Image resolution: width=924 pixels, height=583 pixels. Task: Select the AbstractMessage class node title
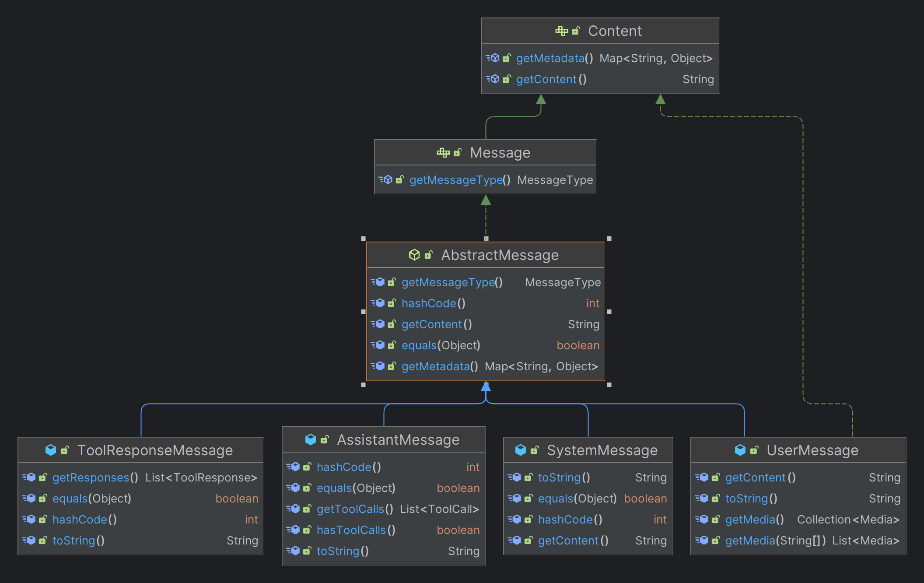pyautogui.click(x=500, y=255)
